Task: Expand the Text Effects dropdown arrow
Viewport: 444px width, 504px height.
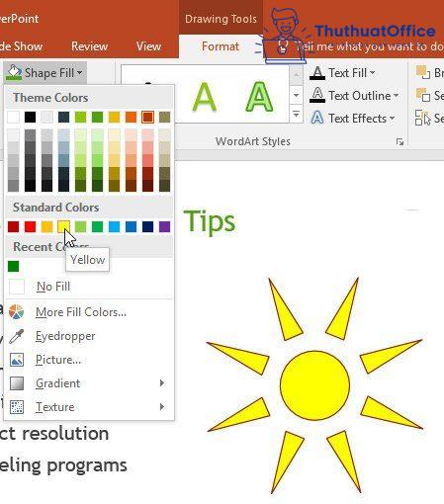Action: click(x=392, y=118)
